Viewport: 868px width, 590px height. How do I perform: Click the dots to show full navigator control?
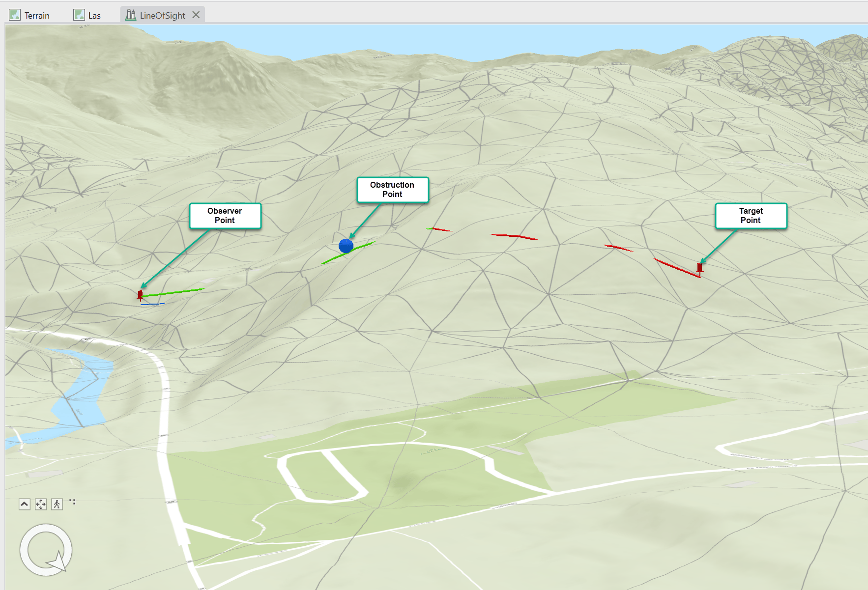click(x=73, y=502)
